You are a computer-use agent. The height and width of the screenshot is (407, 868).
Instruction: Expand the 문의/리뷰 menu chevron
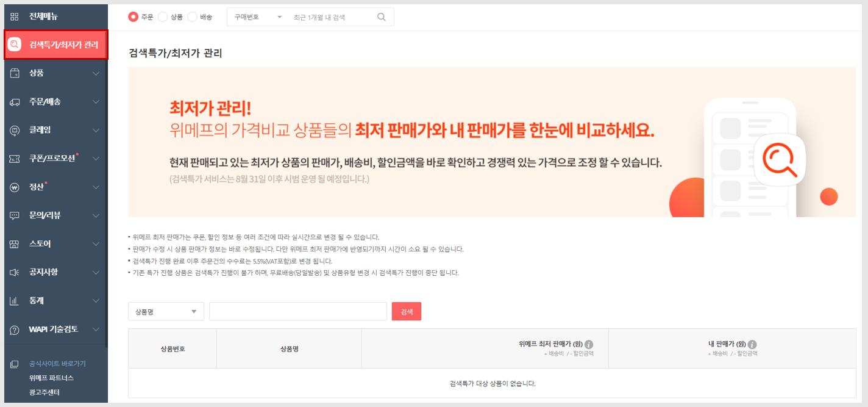pos(96,215)
